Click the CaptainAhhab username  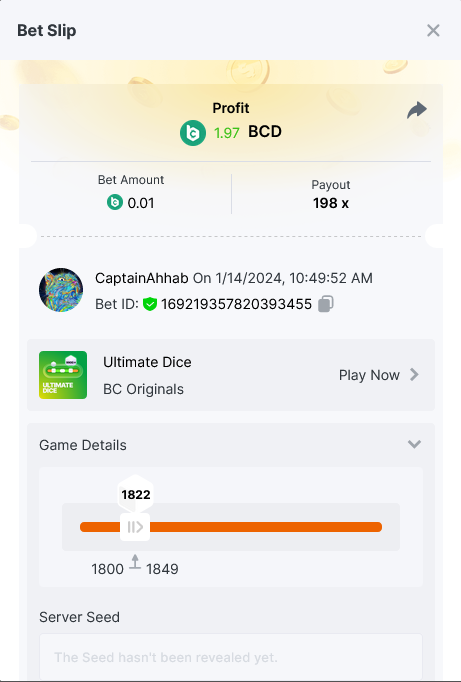pyautogui.click(x=142, y=278)
